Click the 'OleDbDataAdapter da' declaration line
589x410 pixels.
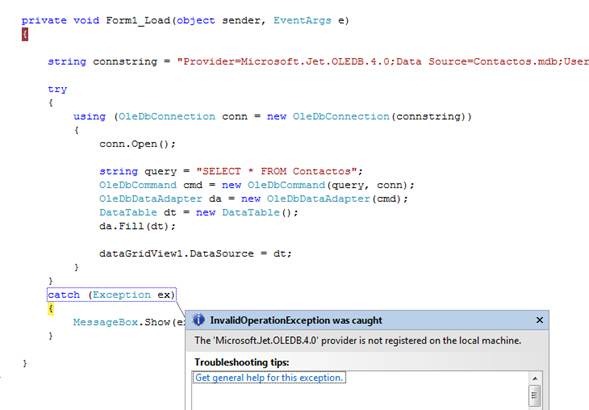(254, 199)
